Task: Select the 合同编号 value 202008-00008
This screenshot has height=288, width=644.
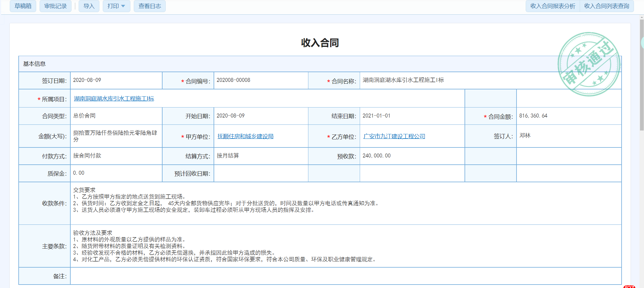Action: tap(233, 80)
